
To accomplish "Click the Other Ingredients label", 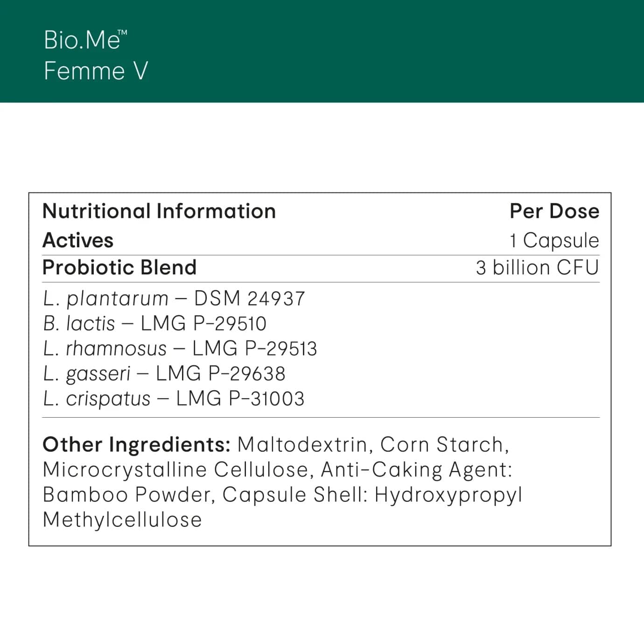I will tap(136, 444).
